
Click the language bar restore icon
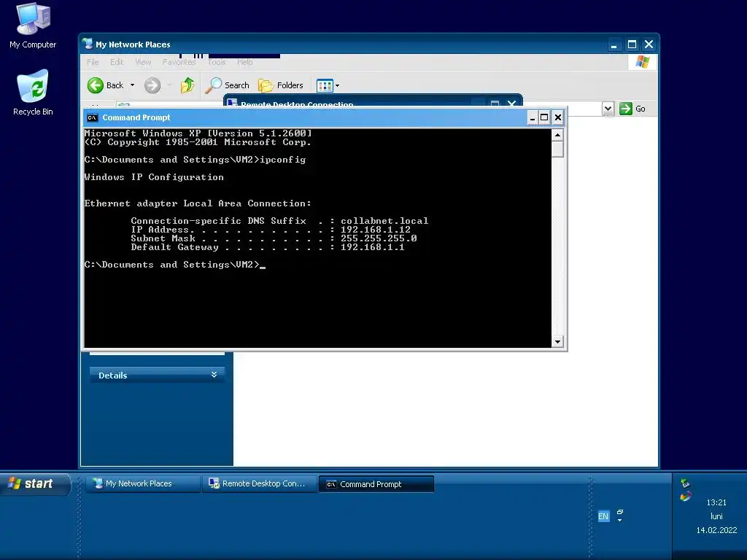pos(620,513)
